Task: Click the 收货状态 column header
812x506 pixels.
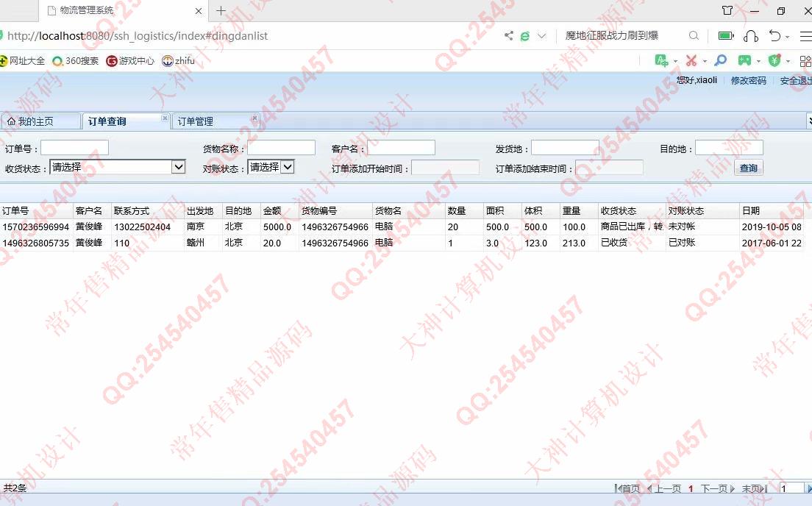Action: click(632, 211)
